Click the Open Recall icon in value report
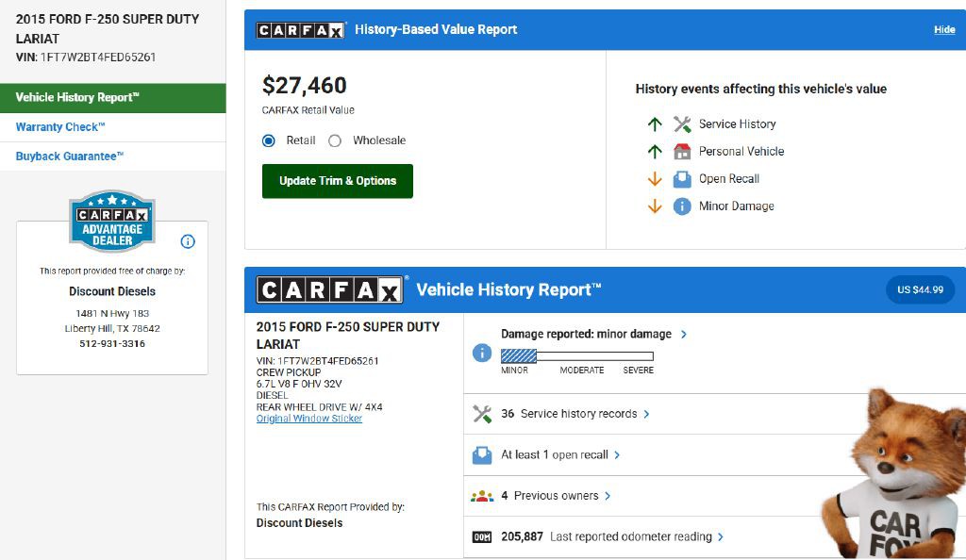 coord(682,179)
